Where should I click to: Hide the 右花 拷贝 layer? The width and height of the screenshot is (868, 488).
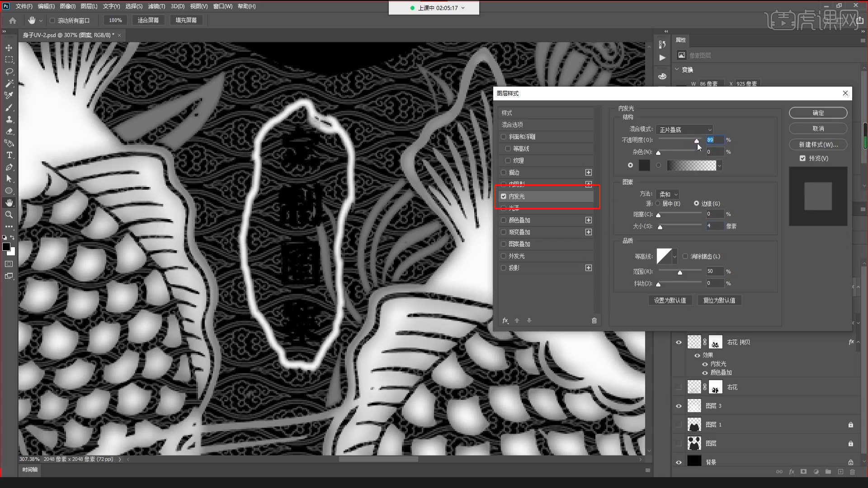(x=679, y=343)
